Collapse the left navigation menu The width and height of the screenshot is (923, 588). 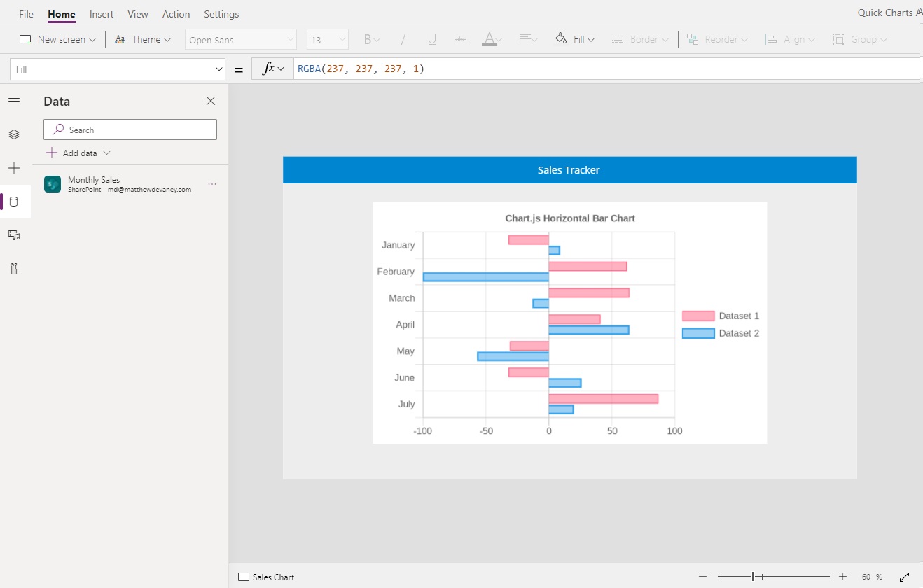tap(14, 101)
